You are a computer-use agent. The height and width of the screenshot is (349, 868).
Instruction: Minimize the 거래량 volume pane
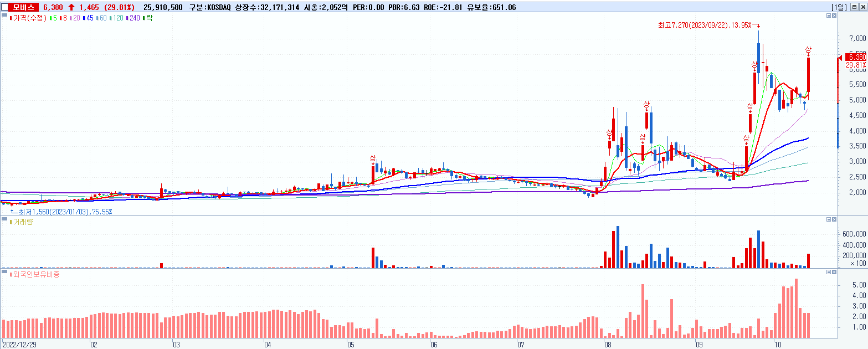(829, 220)
